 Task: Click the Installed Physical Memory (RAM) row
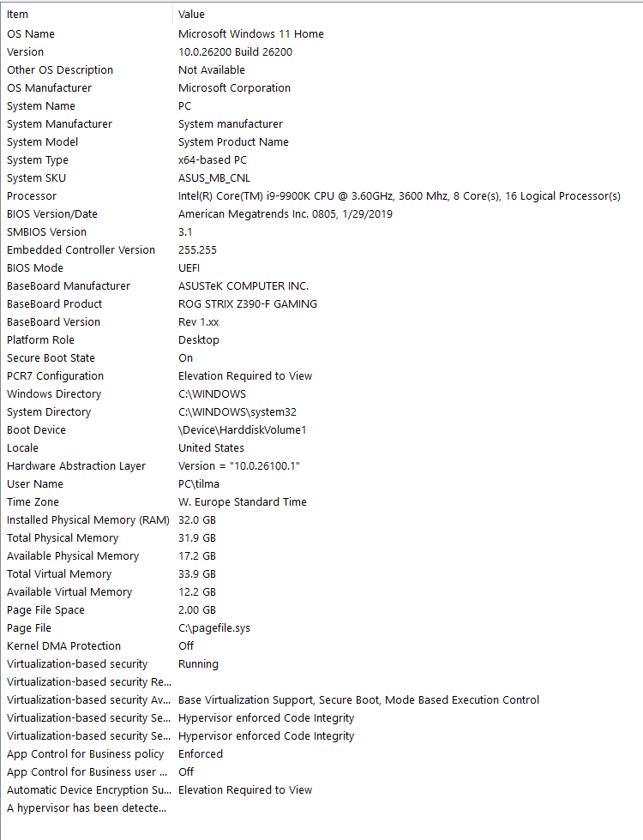point(83,520)
